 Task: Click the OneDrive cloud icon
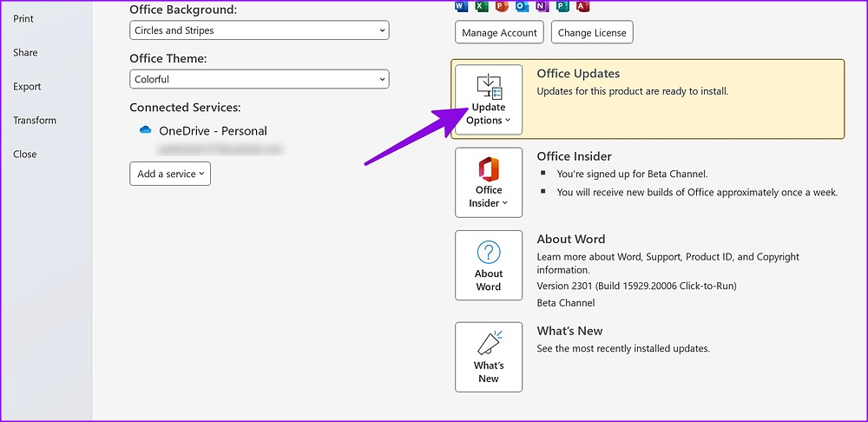pos(146,129)
